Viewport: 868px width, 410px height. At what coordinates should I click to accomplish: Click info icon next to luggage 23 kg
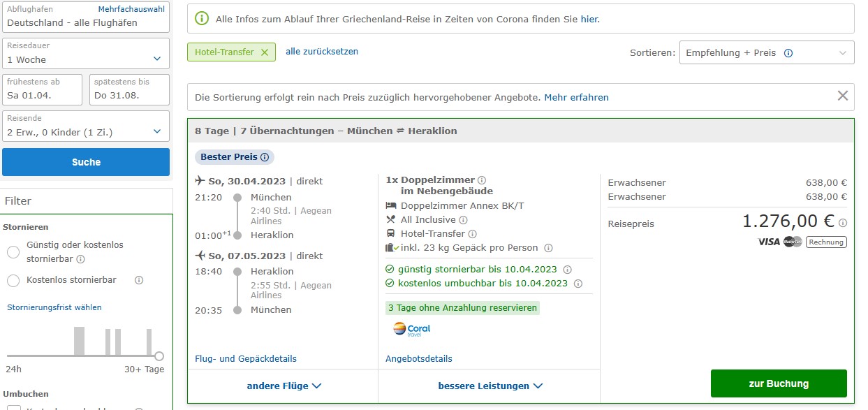548,248
